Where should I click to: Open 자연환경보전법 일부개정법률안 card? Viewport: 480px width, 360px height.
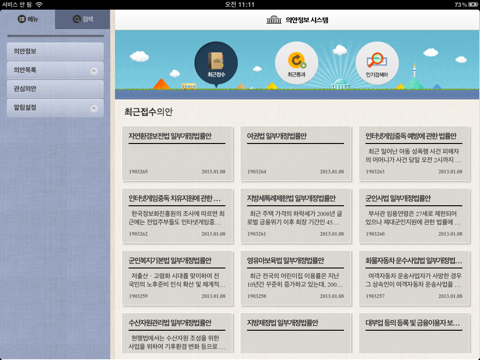pyautogui.click(x=177, y=154)
